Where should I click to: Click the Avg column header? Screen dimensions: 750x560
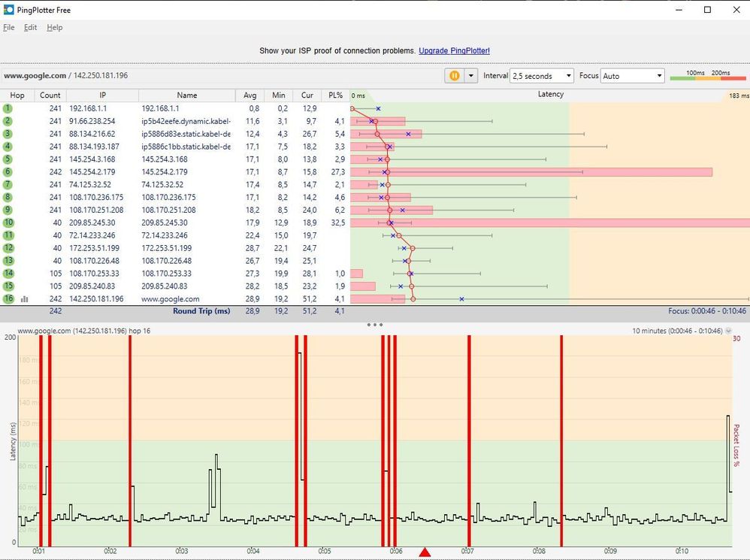[249, 95]
